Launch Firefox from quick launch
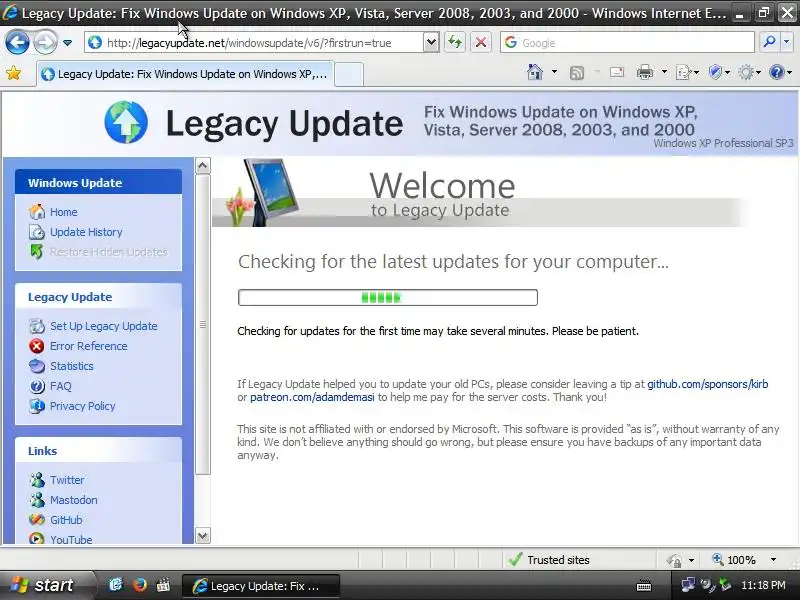Image resolution: width=800 pixels, height=600 pixels. coord(139,585)
